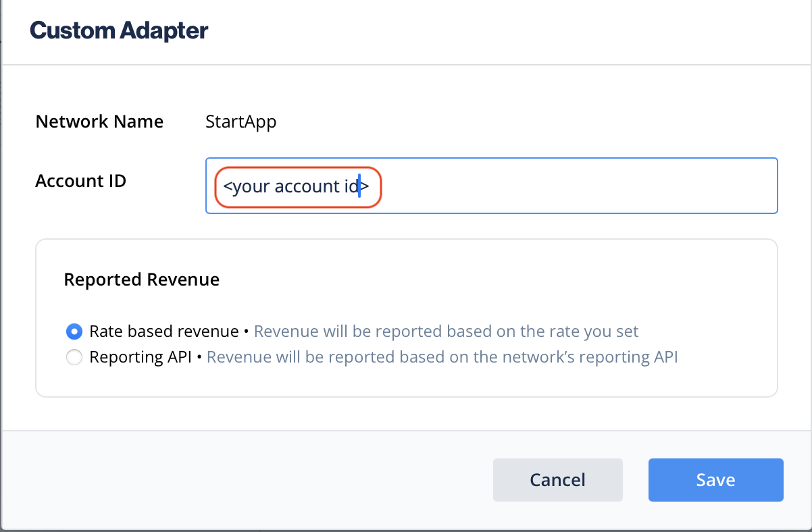Click the StartApp network name value
The height and width of the screenshot is (532, 812).
pos(241,122)
